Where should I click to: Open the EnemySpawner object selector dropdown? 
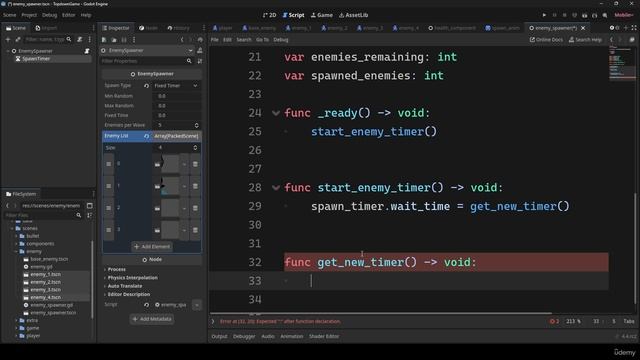point(147,50)
